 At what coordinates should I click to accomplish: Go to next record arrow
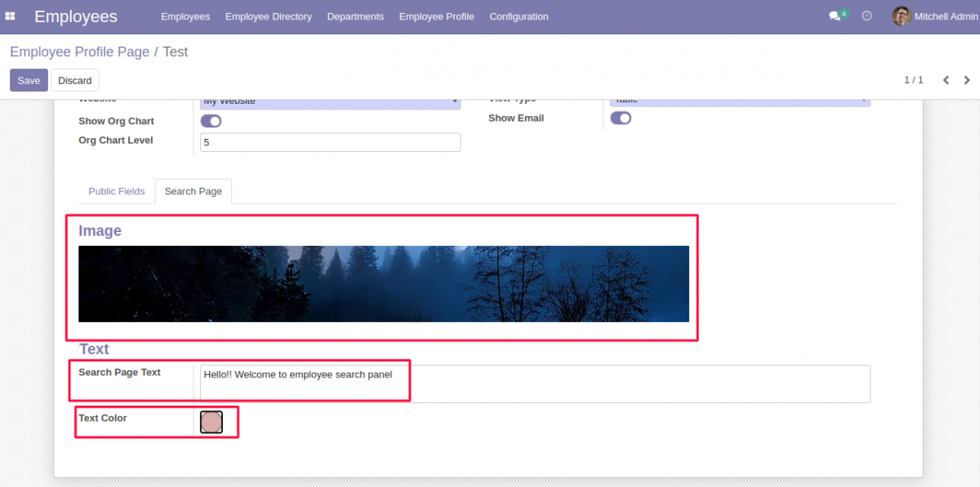967,80
